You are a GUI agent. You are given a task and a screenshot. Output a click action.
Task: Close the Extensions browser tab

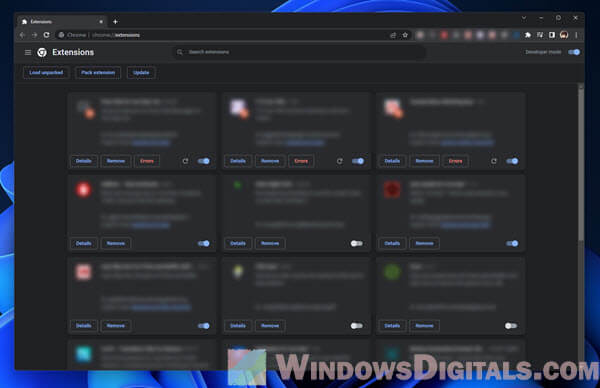101,22
